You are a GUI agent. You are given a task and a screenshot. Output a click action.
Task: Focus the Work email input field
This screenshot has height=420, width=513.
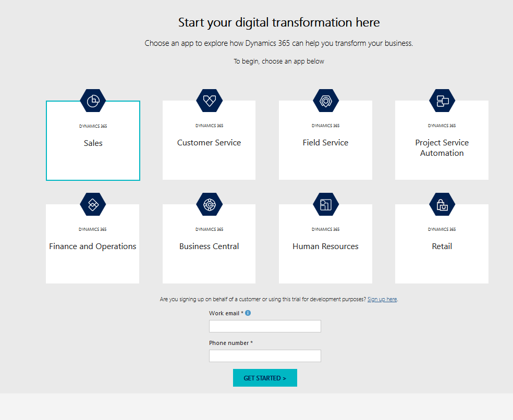pyautogui.click(x=265, y=326)
